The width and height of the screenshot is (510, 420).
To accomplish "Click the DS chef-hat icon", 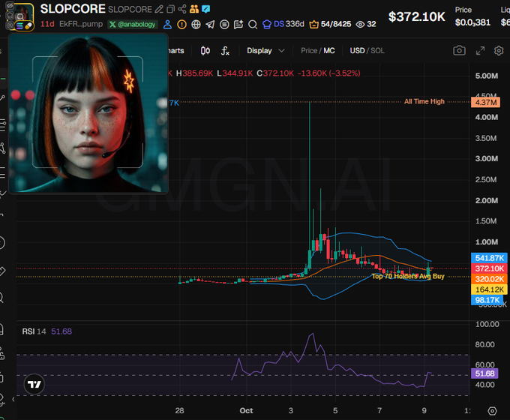I will tap(267, 25).
